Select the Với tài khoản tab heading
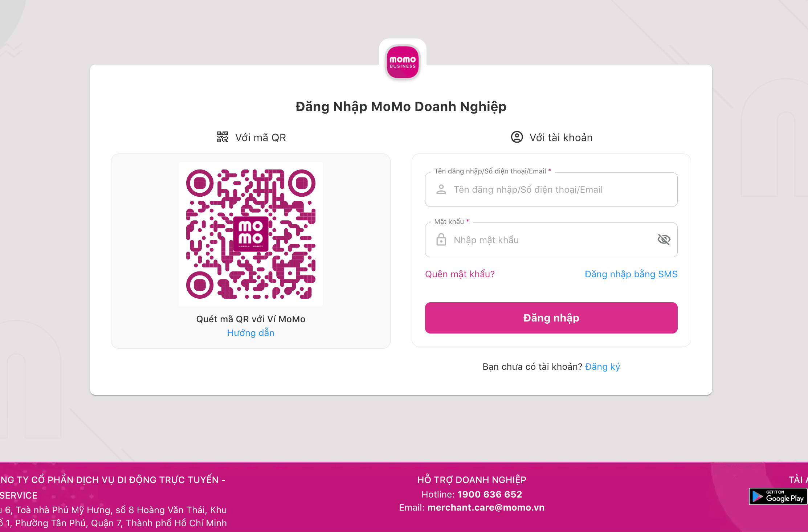Viewport: 808px width, 532px height. [552, 138]
